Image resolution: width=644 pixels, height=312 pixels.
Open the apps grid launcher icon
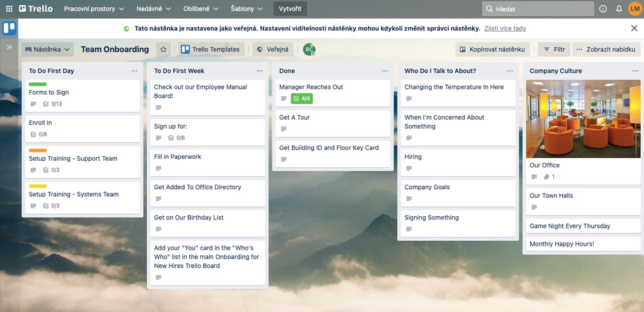point(9,8)
